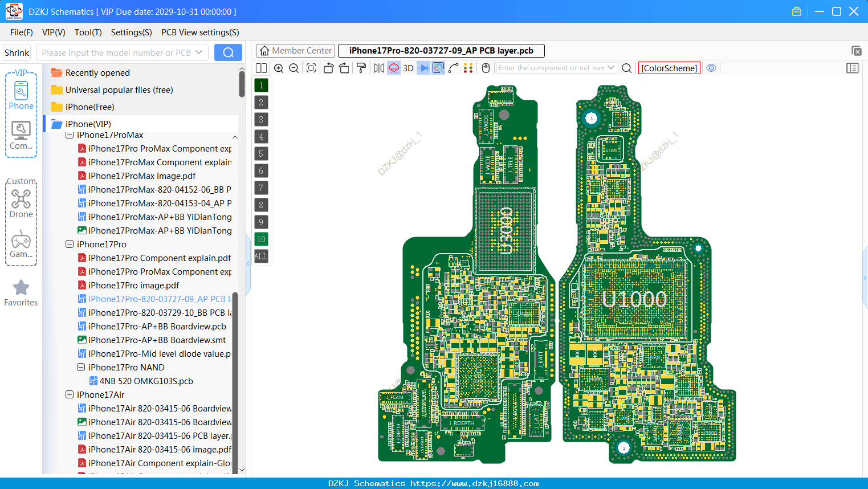Open iPhone17Pro-AP+BB Boardview.pcb
Viewport: 868px width, 489px height.
coord(157,326)
